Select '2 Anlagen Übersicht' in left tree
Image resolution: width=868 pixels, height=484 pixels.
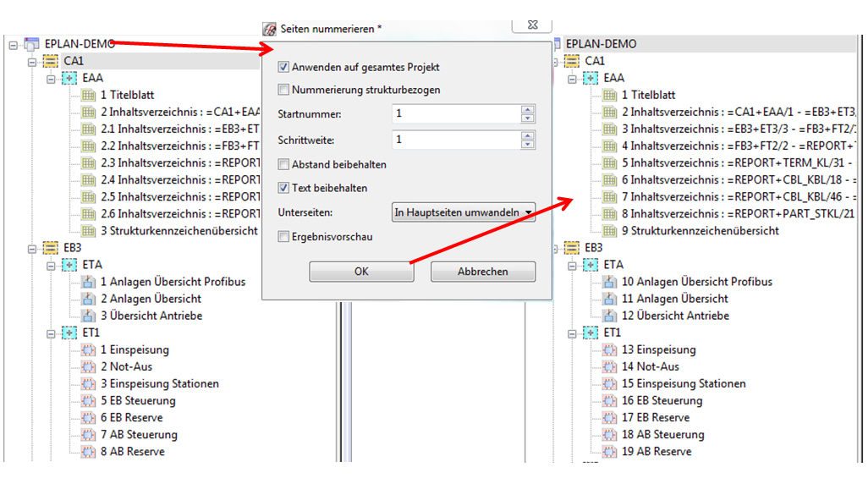pyautogui.click(x=151, y=299)
